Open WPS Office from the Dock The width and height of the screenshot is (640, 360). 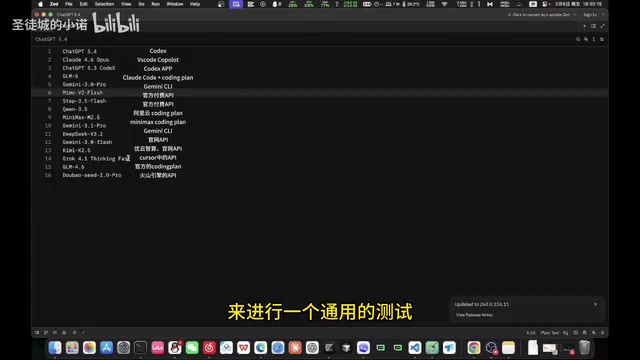pyautogui.click(x=243, y=348)
